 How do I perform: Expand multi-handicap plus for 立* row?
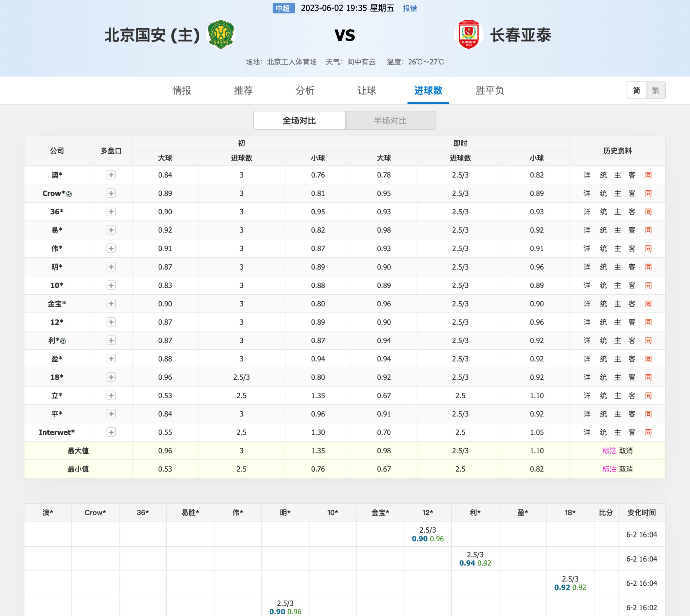coord(111,395)
